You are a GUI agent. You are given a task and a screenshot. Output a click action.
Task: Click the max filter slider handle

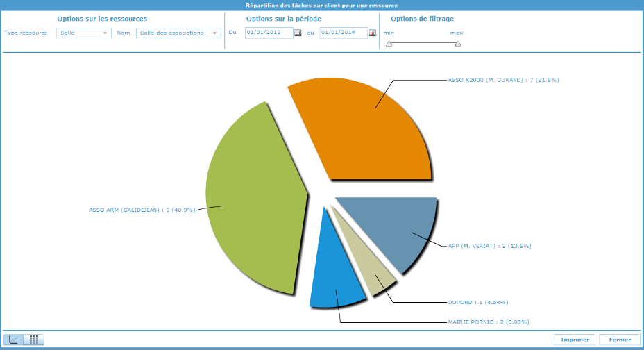pyautogui.click(x=458, y=44)
